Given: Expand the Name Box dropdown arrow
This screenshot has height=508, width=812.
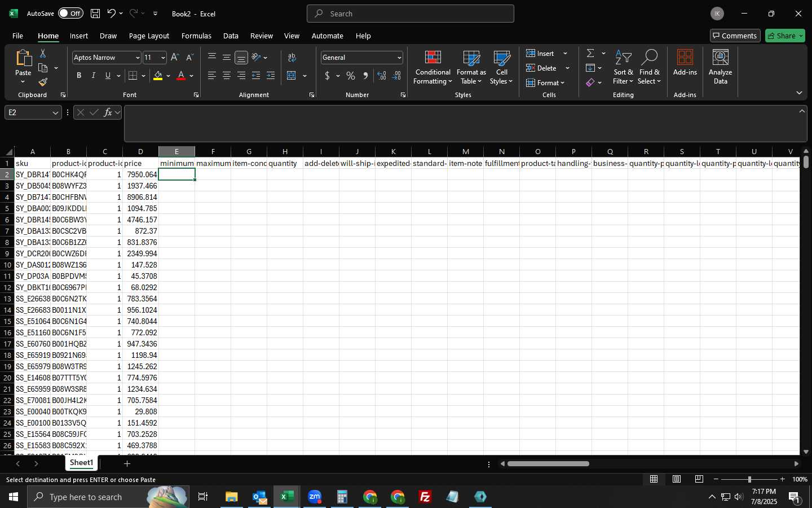Looking at the screenshot, I should point(55,113).
